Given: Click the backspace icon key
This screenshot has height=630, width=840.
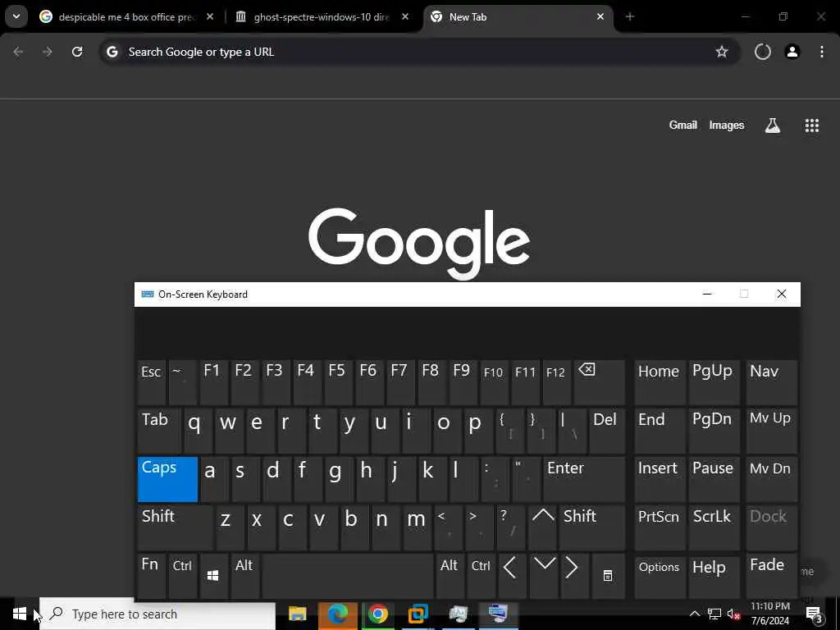Looking at the screenshot, I should pos(599,382).
